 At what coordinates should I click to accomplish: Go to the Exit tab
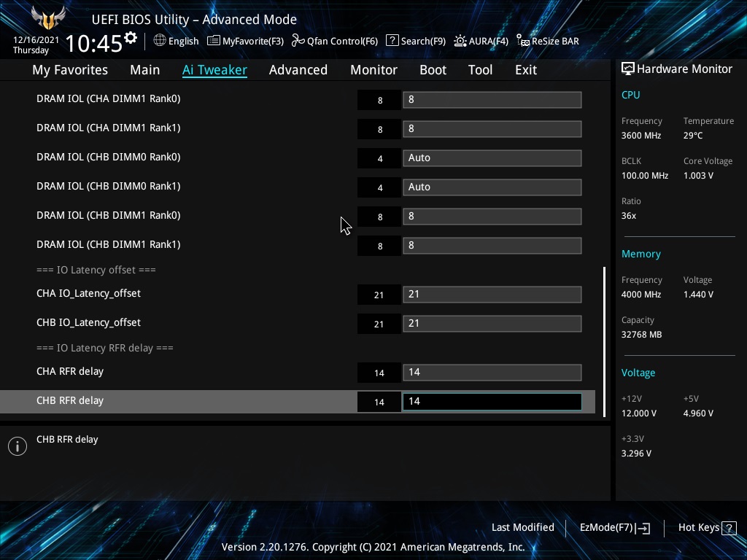pos(526,70)
